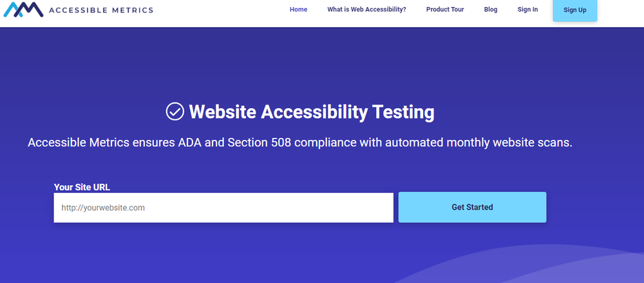Image resolution: width=644 pixels, height=283 pixels.
Task: Click the Website Accessibility Testing heading
Action: pyautogui.click(x=311, y=112)
